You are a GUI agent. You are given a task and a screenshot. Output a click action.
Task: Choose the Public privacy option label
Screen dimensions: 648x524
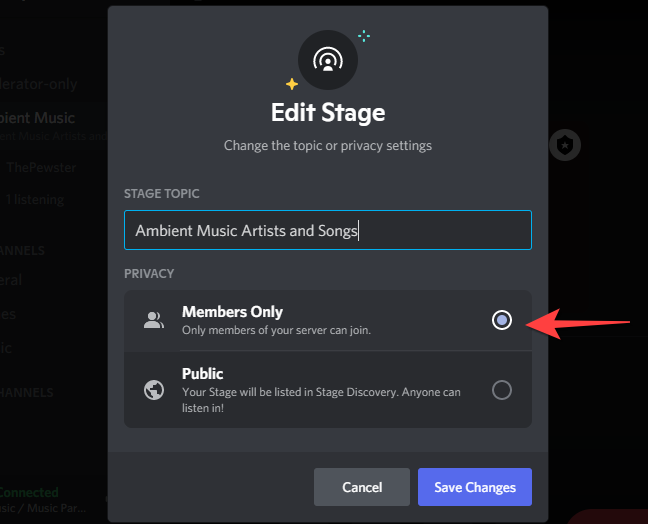pos(202,374)
